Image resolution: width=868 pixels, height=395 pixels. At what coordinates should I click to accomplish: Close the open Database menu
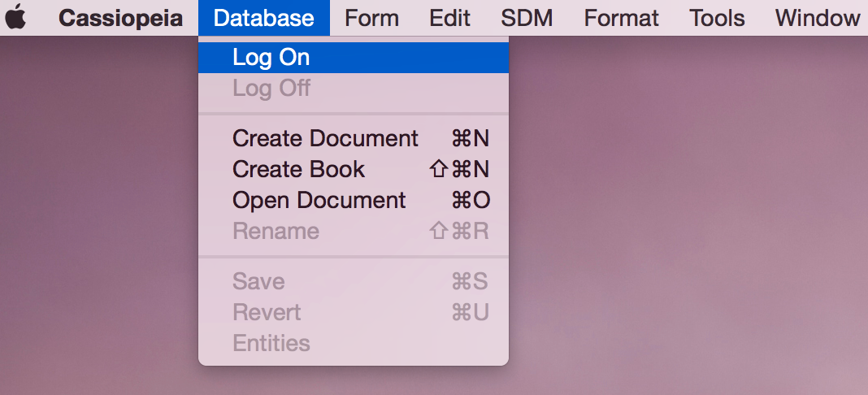coord(264,18)
